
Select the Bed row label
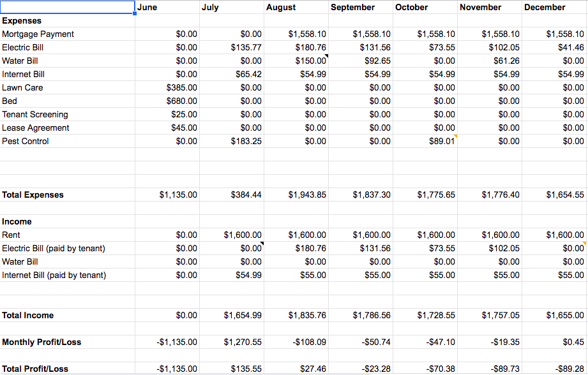[10, 101]
